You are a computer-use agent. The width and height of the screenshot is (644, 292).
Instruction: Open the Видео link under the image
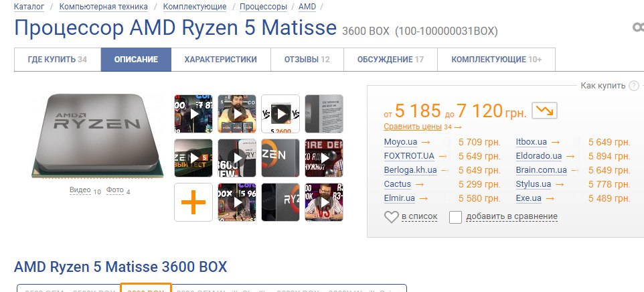click(80, 190)
